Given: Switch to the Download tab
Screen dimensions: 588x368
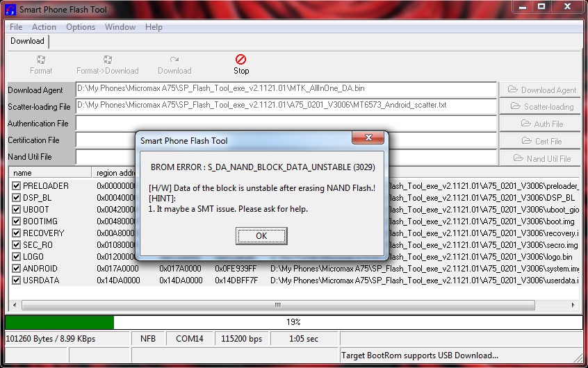Looking at the screenshot, I should (x=27, y=41).
